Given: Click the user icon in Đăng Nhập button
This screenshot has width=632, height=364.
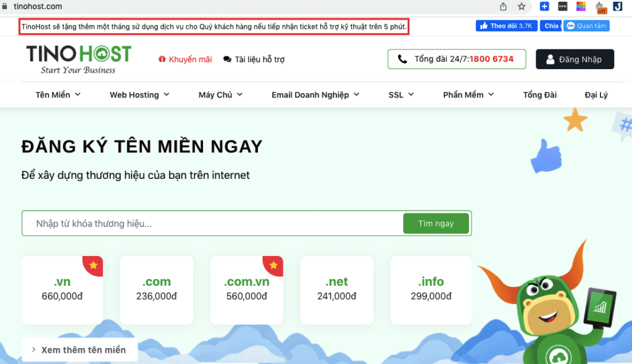Looking at the screenshot, I should [x=550, y=59].
